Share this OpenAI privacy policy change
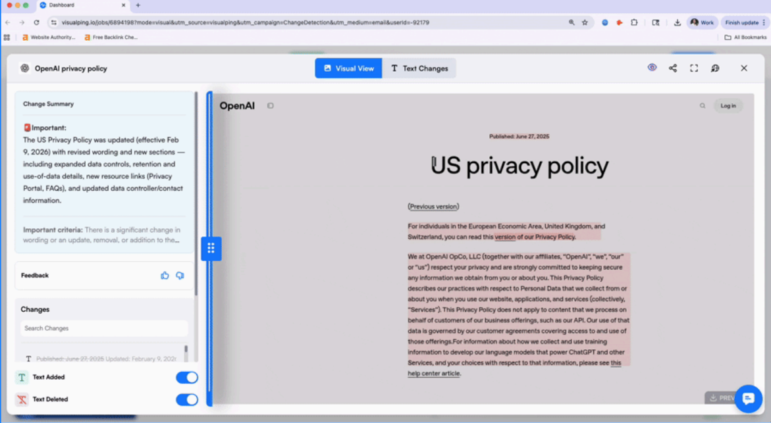This screenshot has width=771, height=423. tap(673, 68)
